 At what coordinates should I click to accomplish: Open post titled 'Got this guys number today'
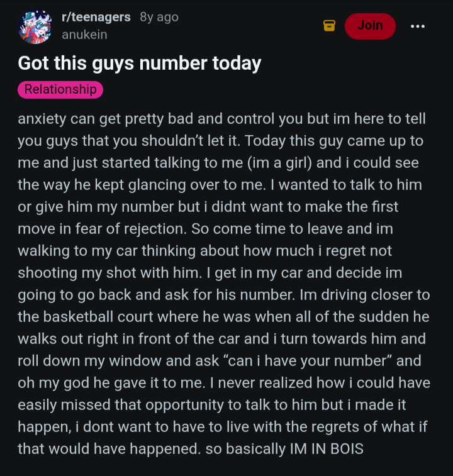[x=140, y=63]
